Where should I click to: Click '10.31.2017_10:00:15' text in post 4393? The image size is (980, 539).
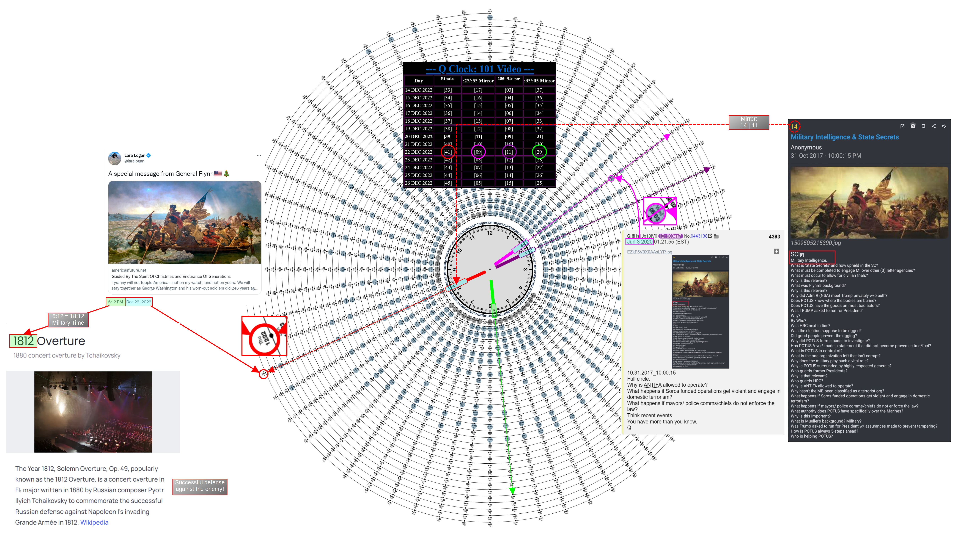[651, 373]
